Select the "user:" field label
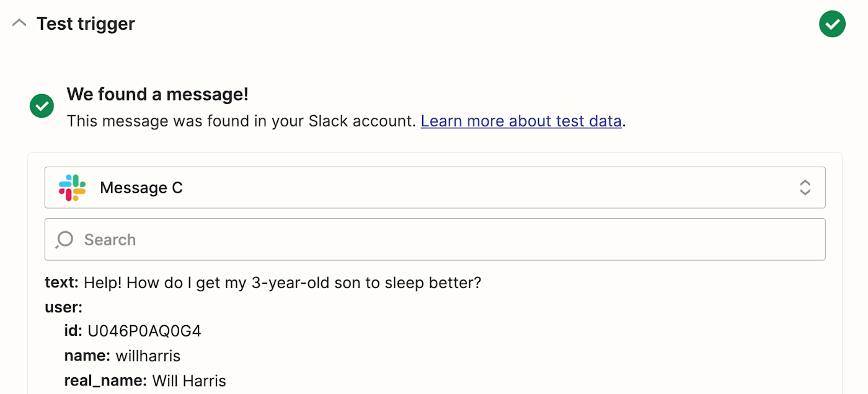 click(63, 307)
